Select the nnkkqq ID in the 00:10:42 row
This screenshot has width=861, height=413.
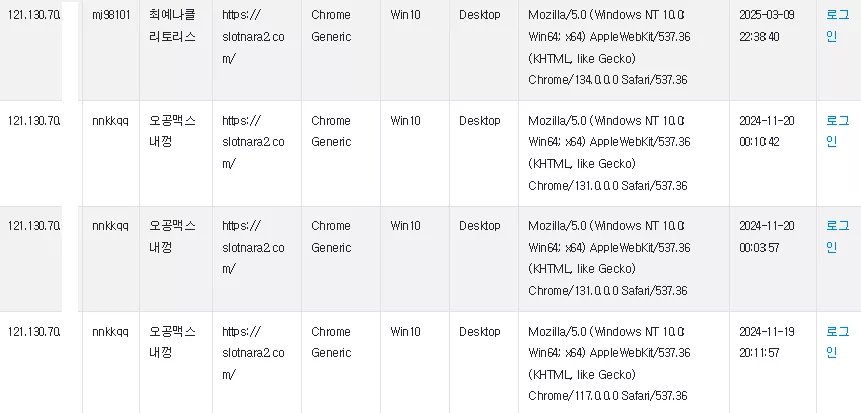[110, 121]
